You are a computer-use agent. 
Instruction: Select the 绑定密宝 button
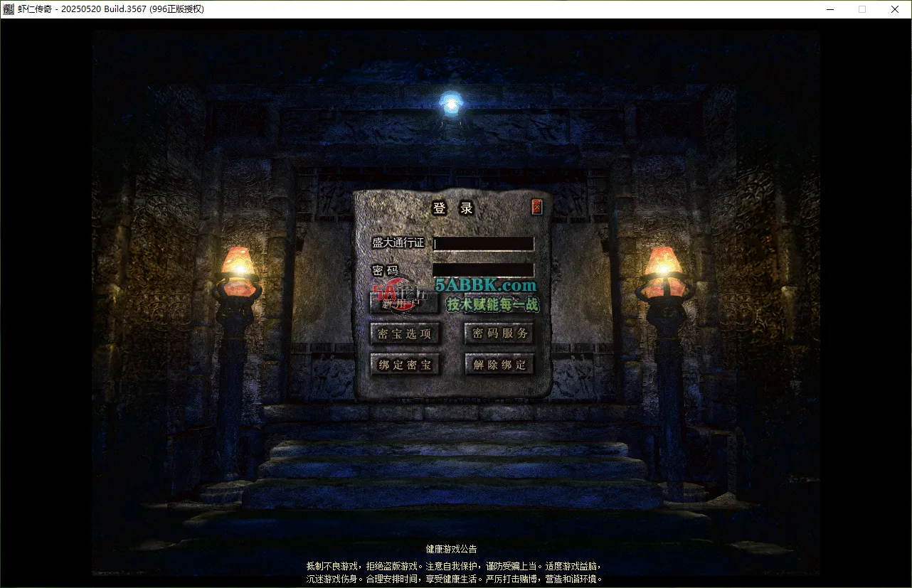coord(405,365)
